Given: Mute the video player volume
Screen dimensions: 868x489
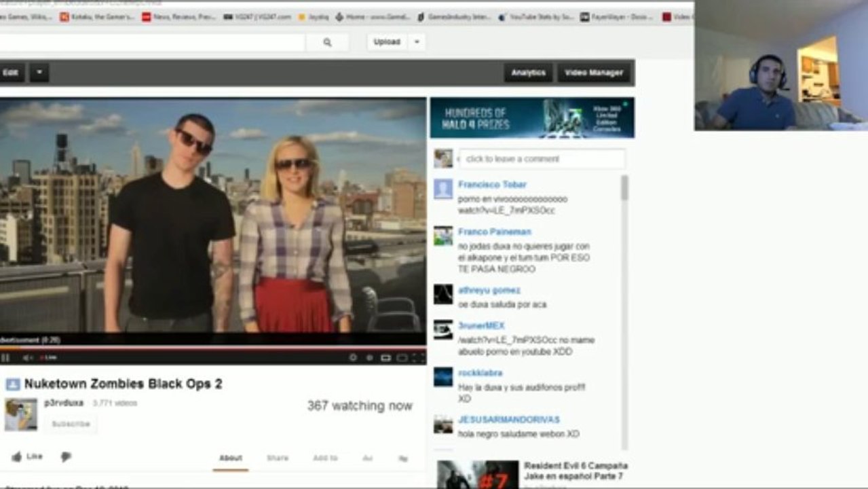Looking at the screenshot, I should click(x=28, y=357).
